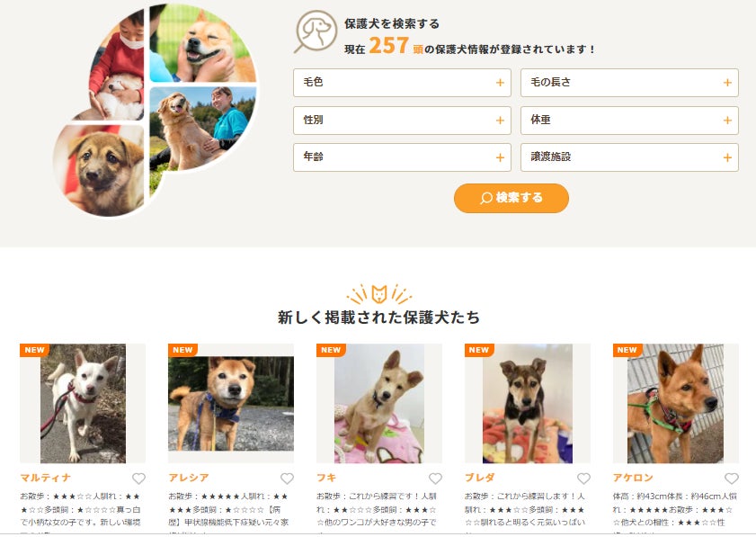Click plus icon on 体重 filter
The height and width of the screenshot is (537, 756).
point(727,121)
